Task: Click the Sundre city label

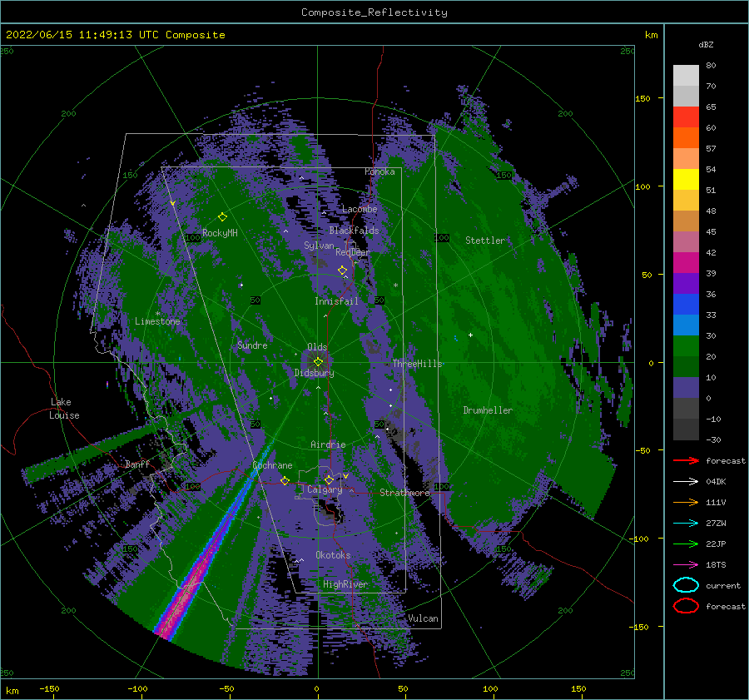Action: click(x=252, y=345)
